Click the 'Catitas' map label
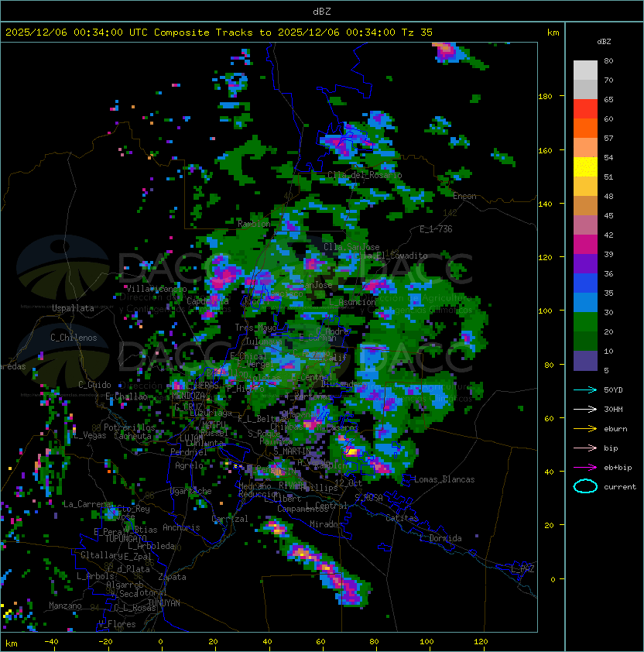This screenshot has height=652, width=644. (x=402, y=518)
